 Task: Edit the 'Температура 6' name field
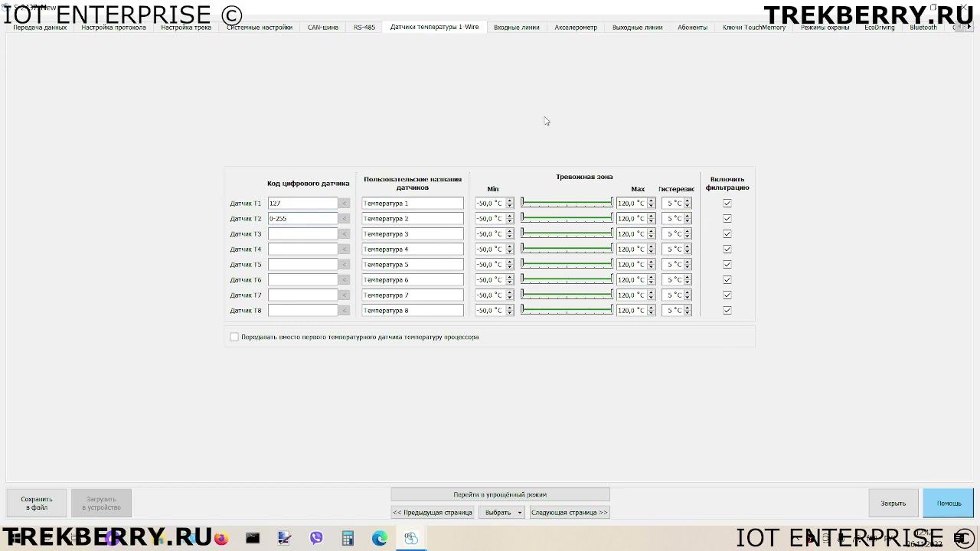413,280
